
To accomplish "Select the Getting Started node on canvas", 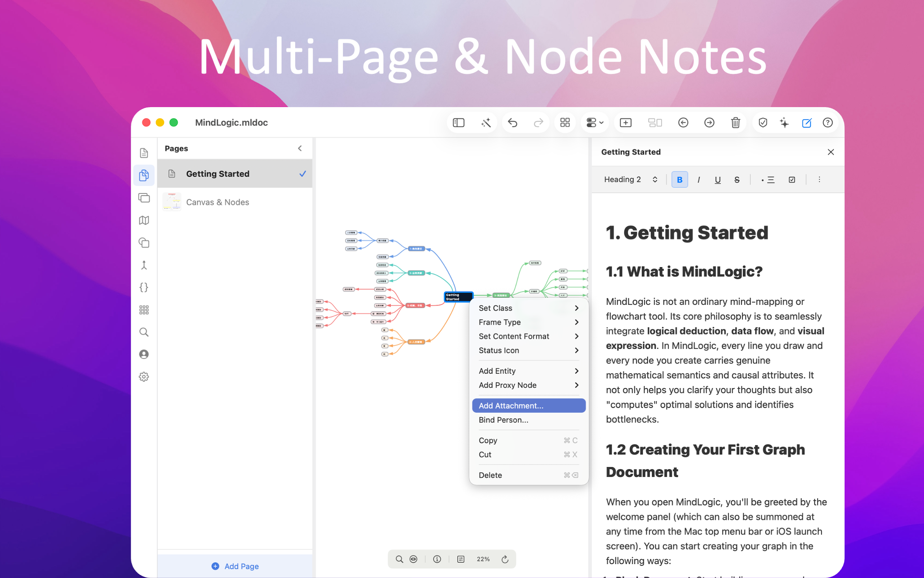I will coord(458,297).
